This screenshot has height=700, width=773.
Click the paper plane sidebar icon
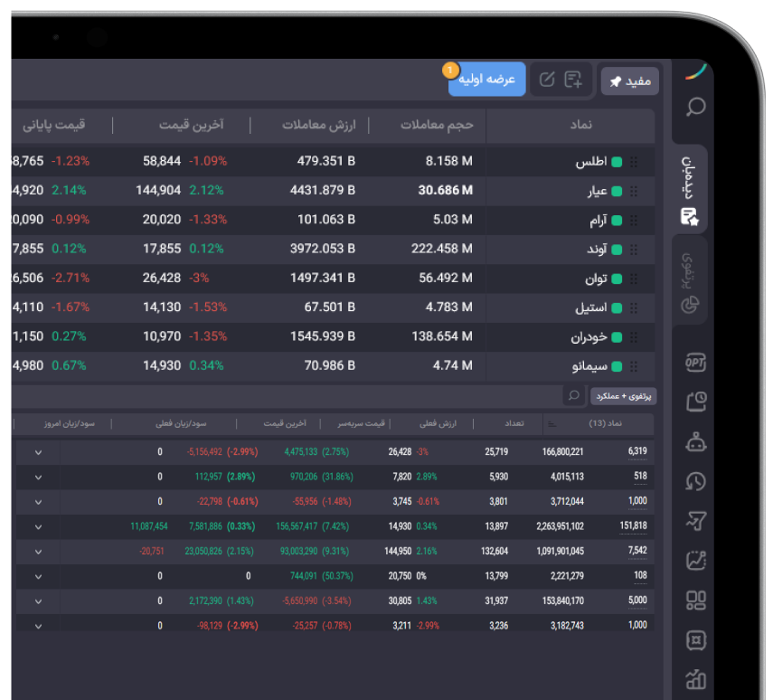point(695,521)
